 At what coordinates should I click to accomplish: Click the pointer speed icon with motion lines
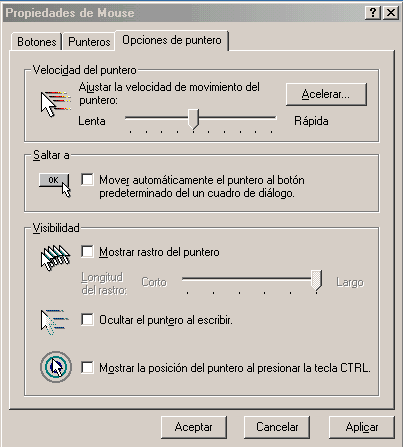[x=56, y=104]
